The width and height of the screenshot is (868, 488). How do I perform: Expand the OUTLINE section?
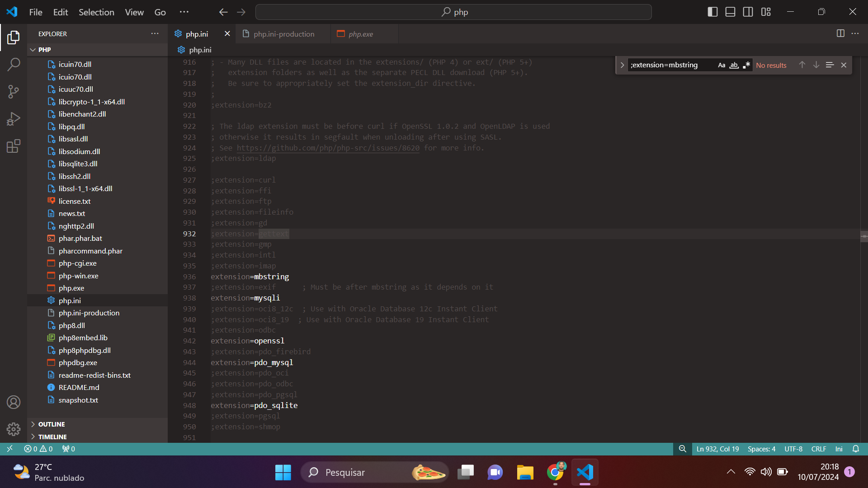click(x=97, y=424)
